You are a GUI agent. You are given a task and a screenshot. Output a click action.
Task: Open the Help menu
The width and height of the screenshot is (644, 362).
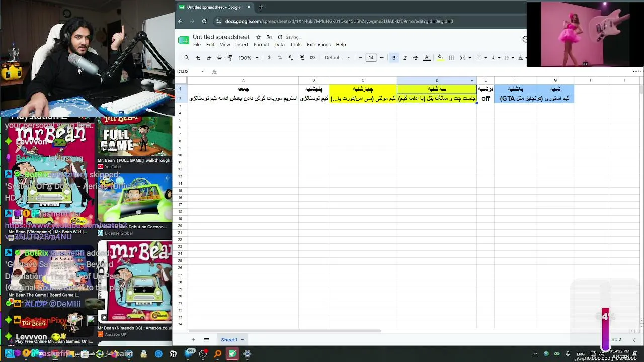pos(341,45)
